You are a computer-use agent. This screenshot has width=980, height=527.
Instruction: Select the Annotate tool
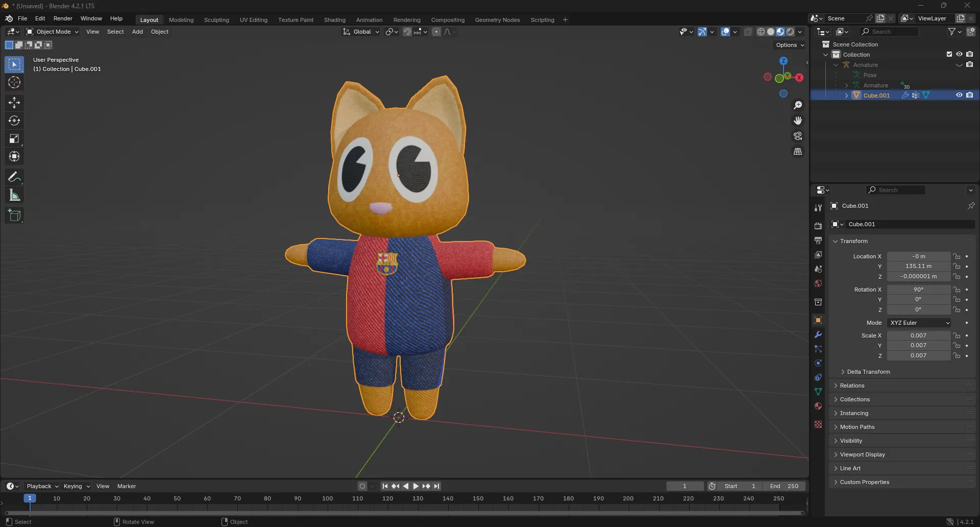click(x=14, y=177)
